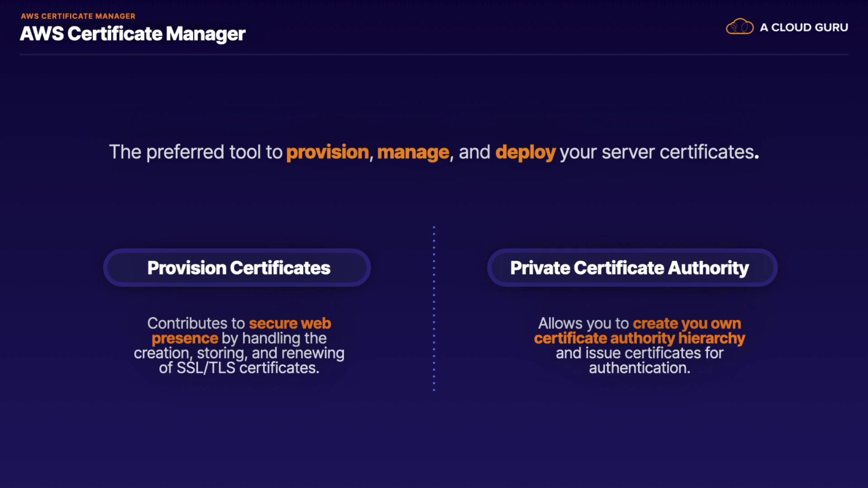Click the and issue certificates for line

(639, 353)
